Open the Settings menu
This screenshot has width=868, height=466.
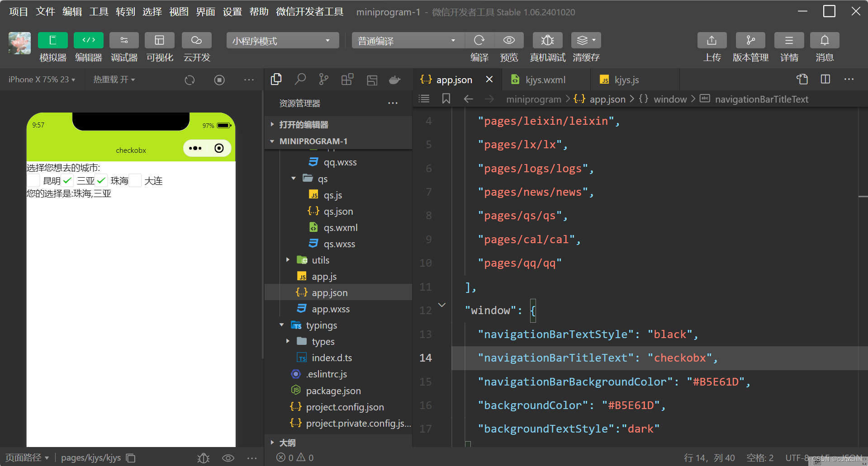232,12
